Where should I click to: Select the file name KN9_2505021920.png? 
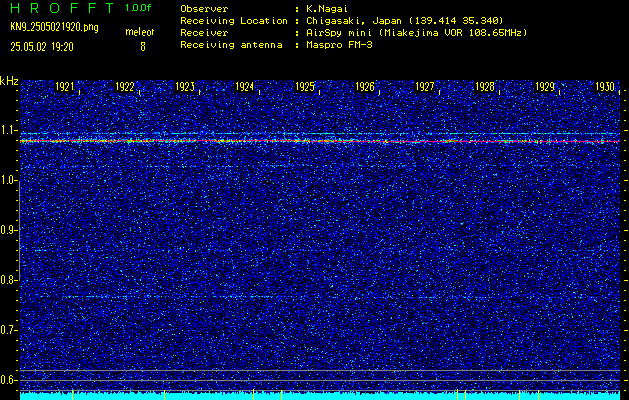pos(54,28)
